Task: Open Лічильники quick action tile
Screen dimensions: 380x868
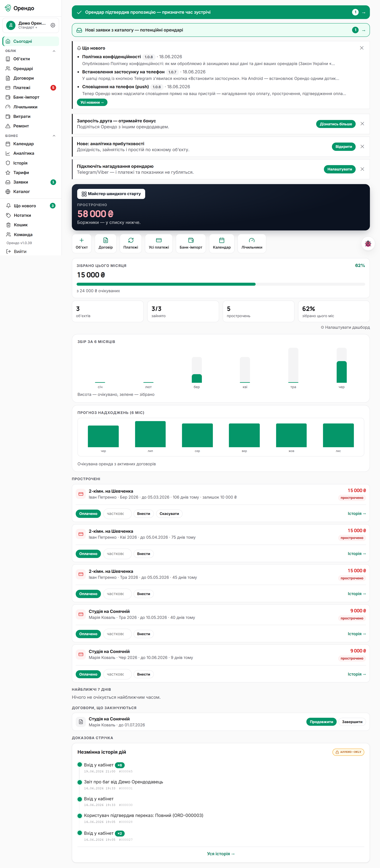Action: pyautogui.click(x=252, y=244)
